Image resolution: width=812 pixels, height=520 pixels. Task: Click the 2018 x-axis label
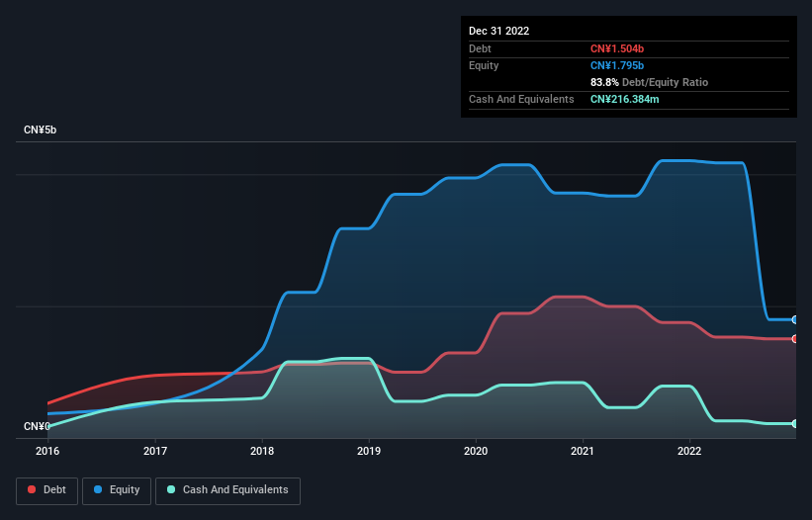(x=262, y=451)
